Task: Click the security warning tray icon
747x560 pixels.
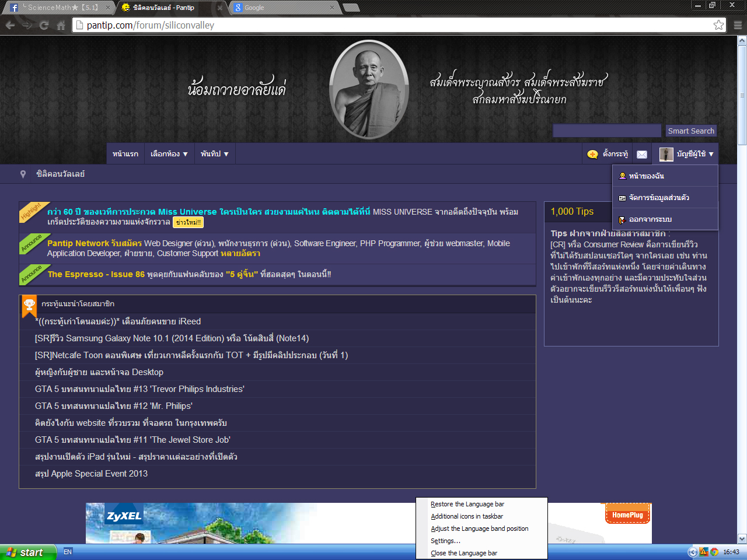Action: pyautogui.click(x=703, y=552)
